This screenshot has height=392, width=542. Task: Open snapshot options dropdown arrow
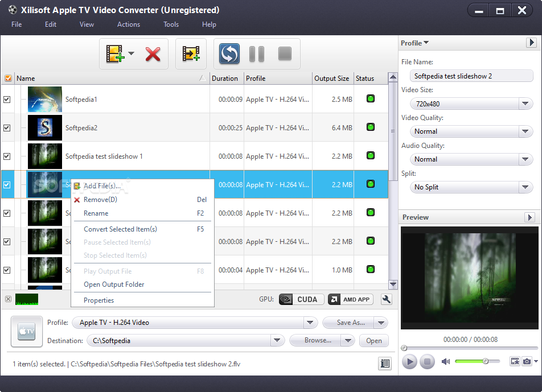click(536, 361)
